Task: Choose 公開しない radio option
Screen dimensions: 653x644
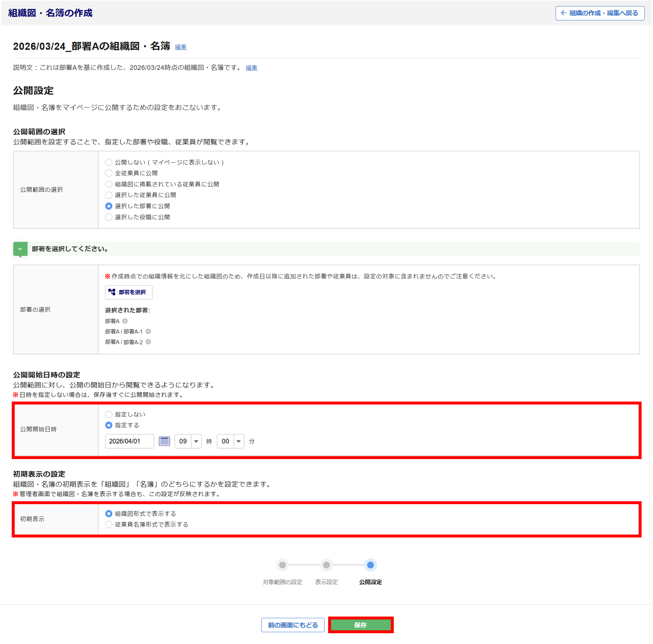Action: 108,162
